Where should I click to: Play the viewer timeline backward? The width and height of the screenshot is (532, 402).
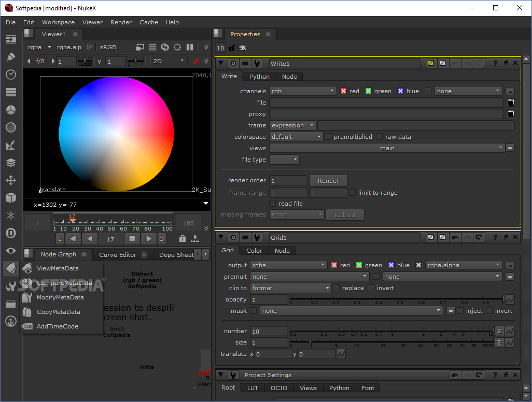(x=90, y=239)
